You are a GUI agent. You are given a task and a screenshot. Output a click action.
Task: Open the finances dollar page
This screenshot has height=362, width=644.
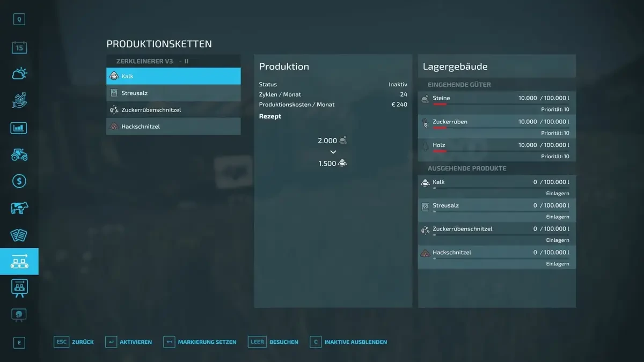(19, 181)
